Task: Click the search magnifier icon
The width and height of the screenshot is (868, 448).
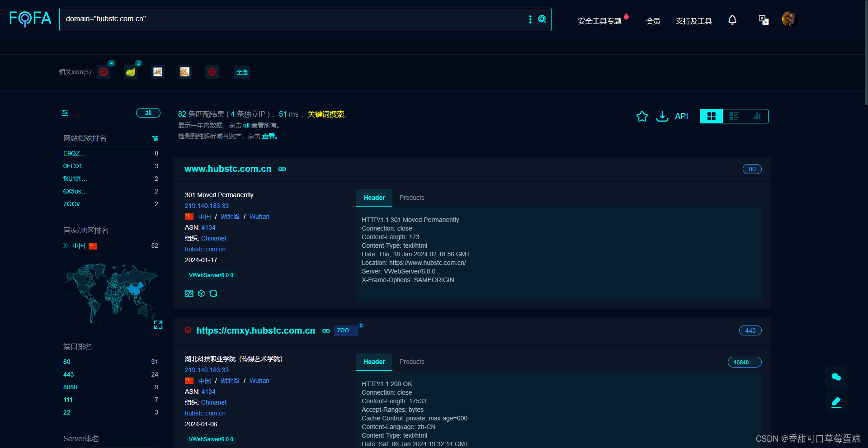Action: click(542, 19)
